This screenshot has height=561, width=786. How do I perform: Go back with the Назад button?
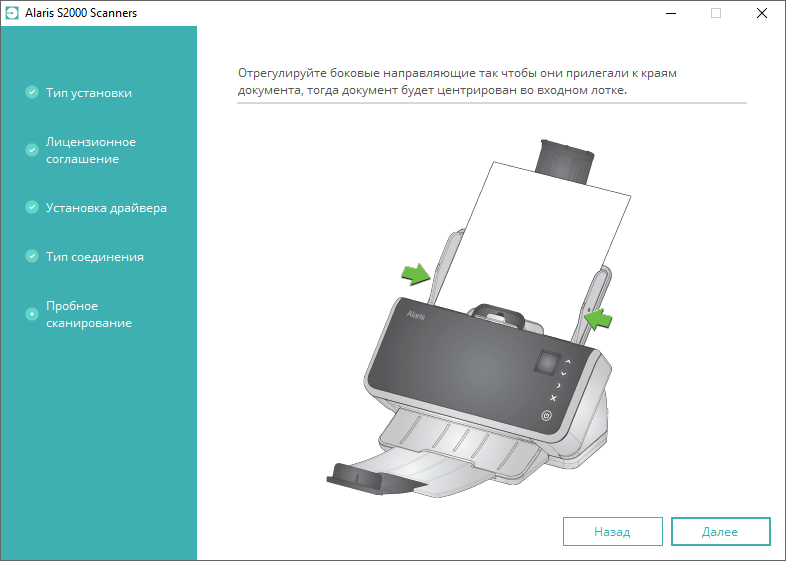(613, 531)
